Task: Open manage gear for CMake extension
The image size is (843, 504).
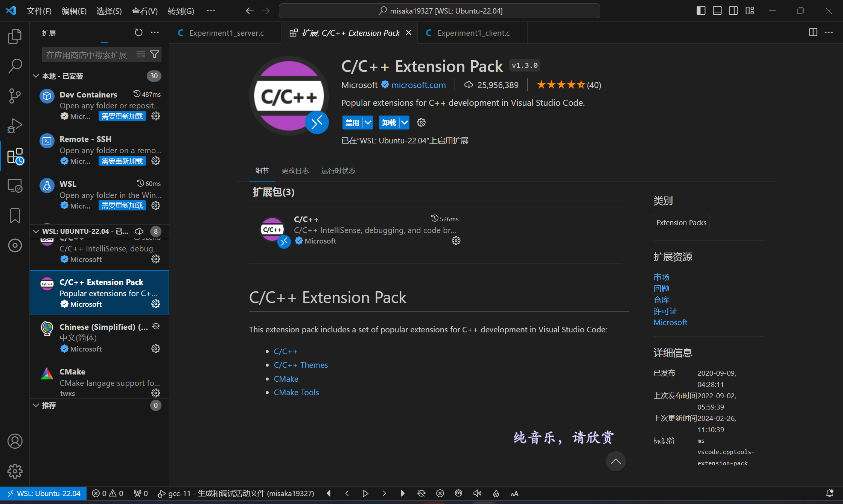Action: [155, 393]
